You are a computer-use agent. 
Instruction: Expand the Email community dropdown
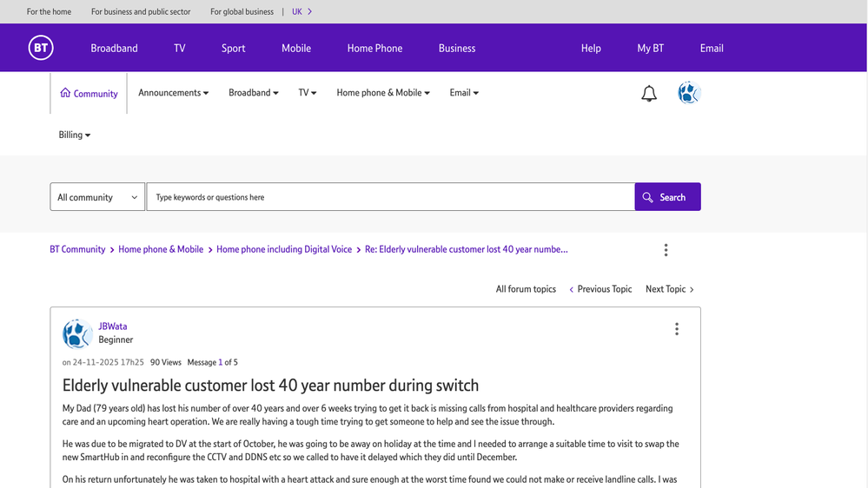[x=464, y=93]
